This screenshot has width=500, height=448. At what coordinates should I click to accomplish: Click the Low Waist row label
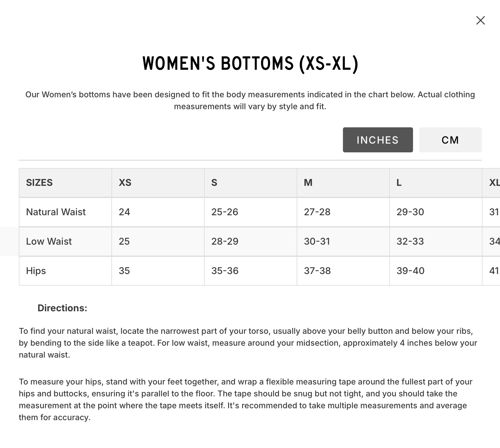[x=49, y=241]
